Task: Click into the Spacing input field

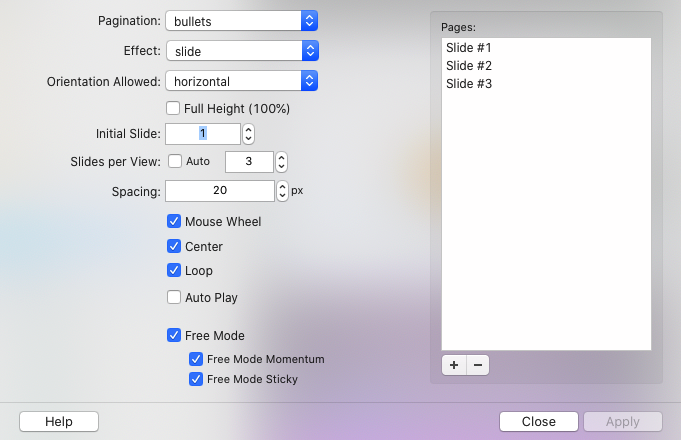Action: click(x=219, y=190)
